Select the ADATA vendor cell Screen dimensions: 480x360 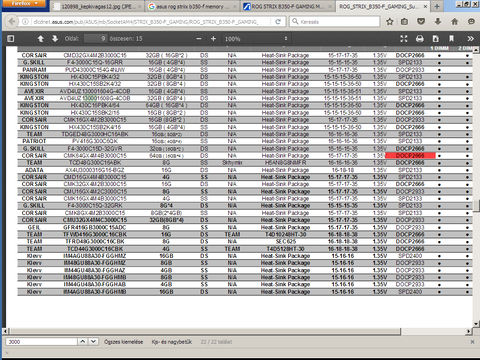34,170
